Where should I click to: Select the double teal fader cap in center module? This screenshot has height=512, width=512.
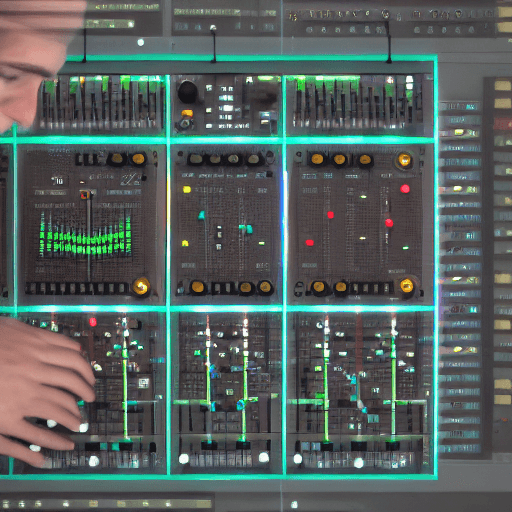246,229
